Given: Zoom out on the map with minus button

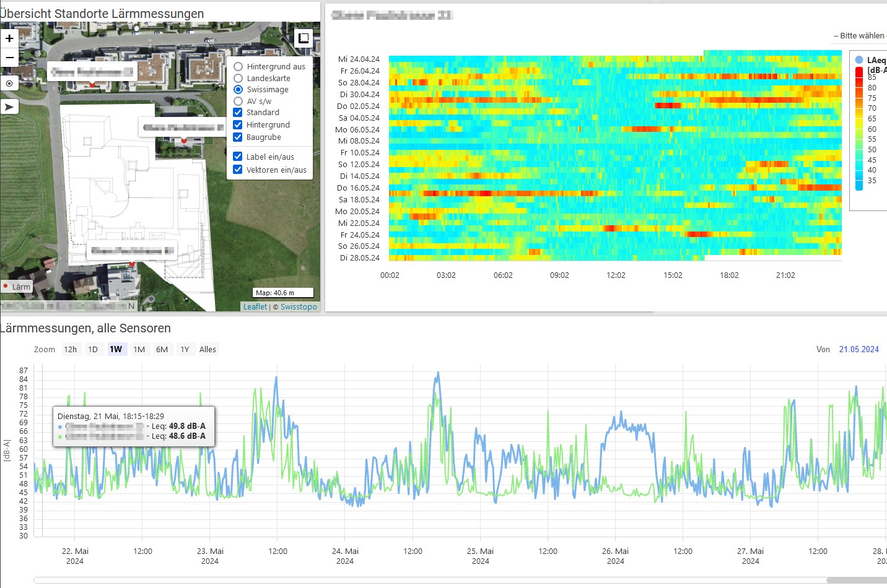Looking at the screenshot, I should (9, 57).
